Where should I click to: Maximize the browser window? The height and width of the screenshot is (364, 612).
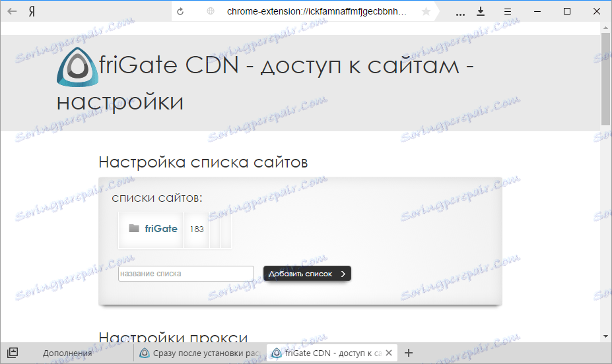coord(567,11)
